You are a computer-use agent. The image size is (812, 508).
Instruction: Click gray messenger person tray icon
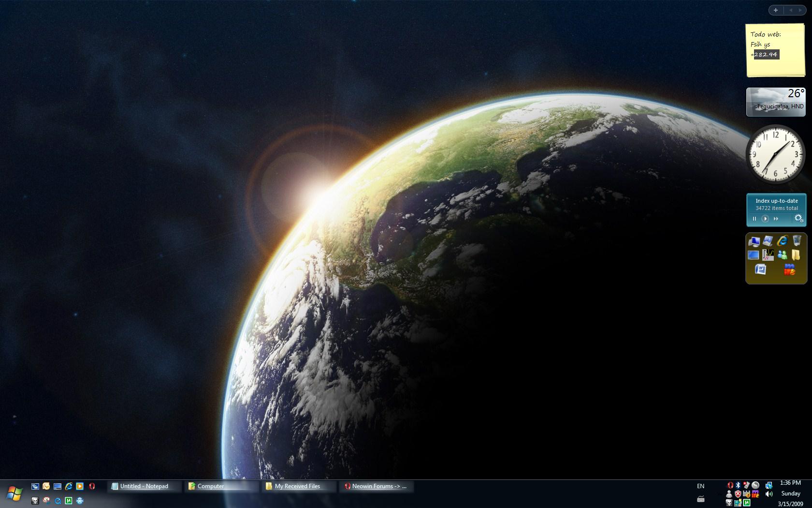(x=729, y=494)
